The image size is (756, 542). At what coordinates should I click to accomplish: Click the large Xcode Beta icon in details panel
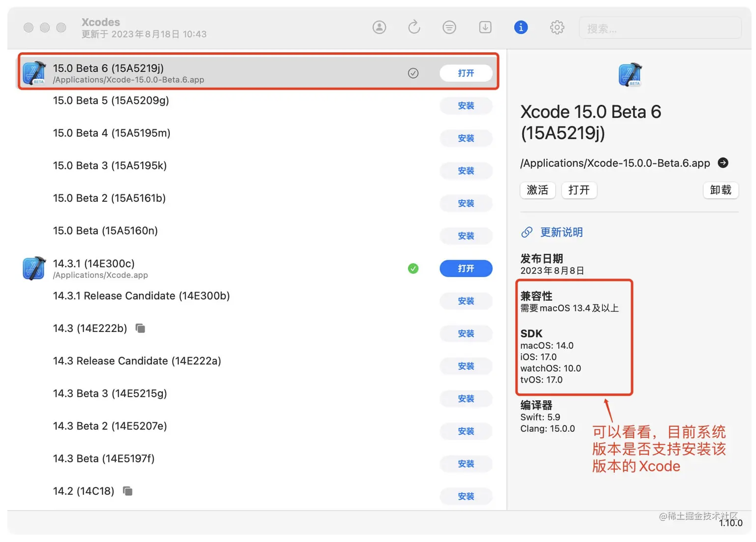tap(630, 75)
